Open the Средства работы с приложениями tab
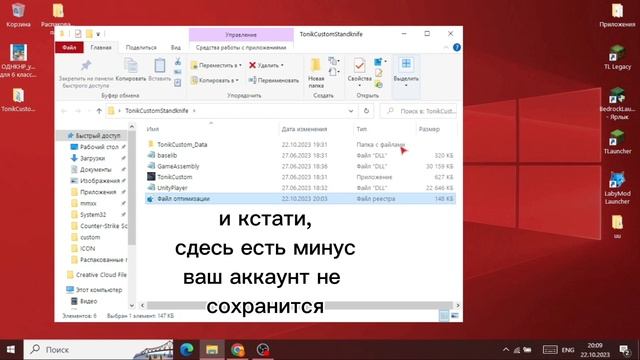 (241, 47)
